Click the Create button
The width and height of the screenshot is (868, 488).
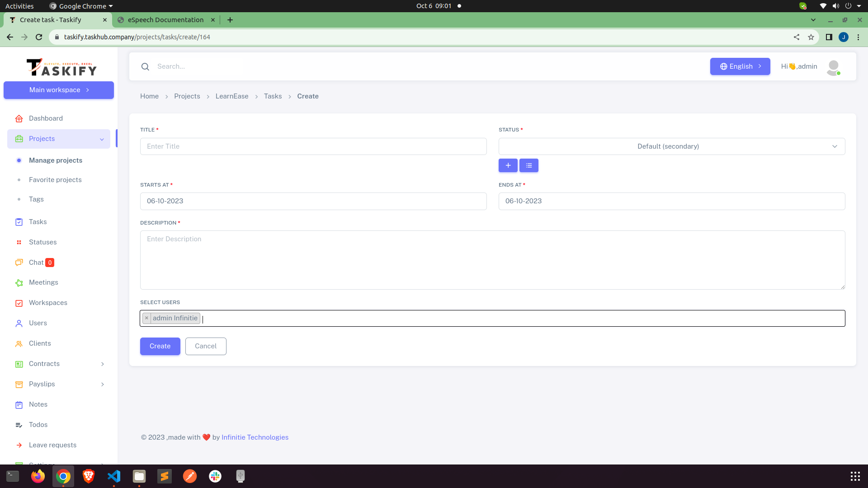coord(160,346)
